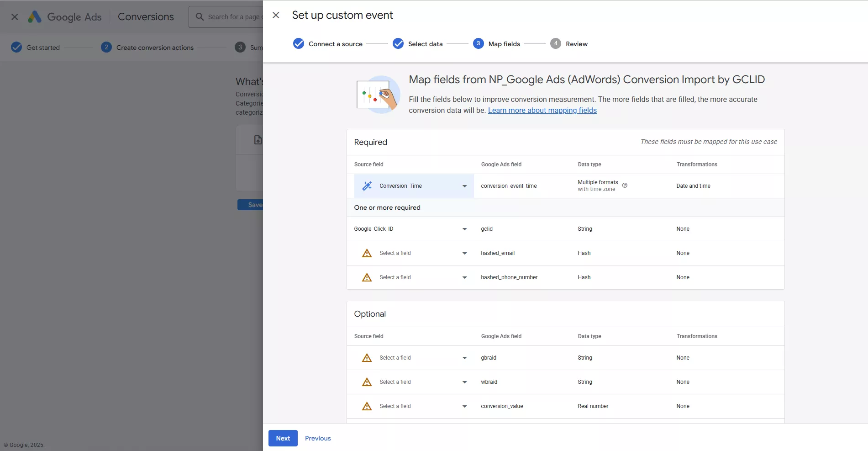Close the Set up custom event panel
This screenshot has width=868, height=451.
[275, 15]
